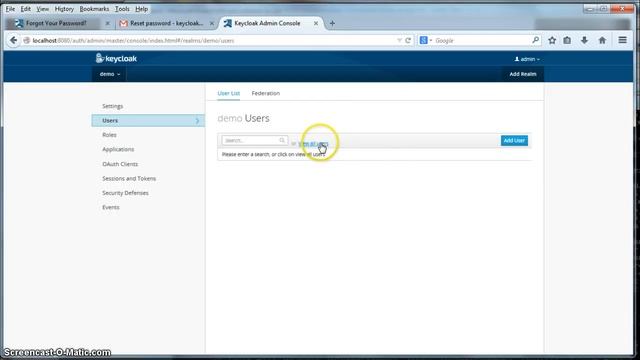This screenshot has height=360, width=640.
Task: Open the admin account dropdown
Action: coord(527,59)
